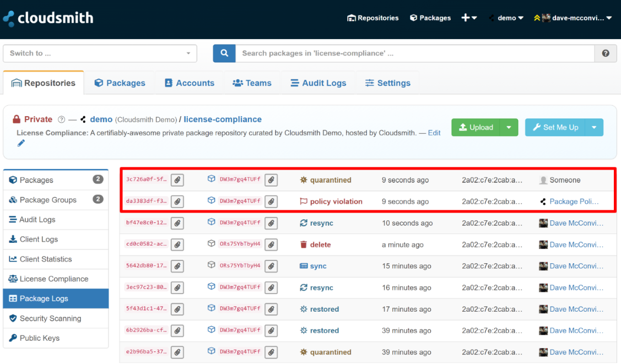Click the restored label, 39 minutes ago
Screen dimensions: 621x364
click(325, 331)
